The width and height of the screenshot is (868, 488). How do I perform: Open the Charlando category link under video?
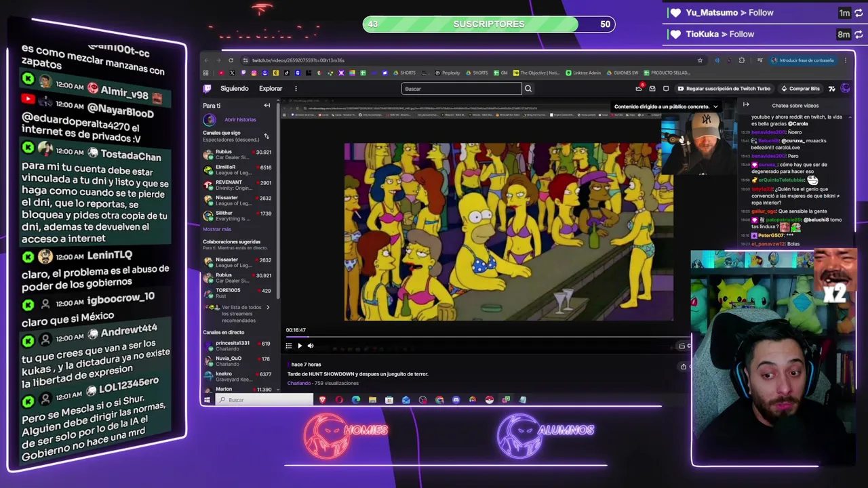click(x=299, y=383)
